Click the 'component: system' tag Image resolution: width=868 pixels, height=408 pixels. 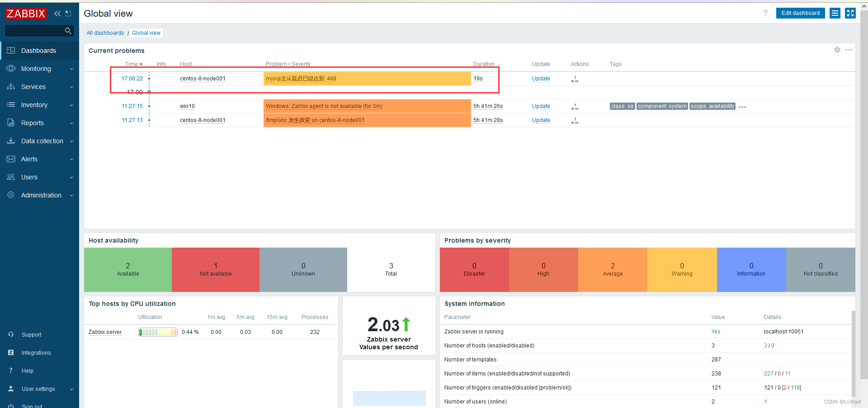pos(662,106)
